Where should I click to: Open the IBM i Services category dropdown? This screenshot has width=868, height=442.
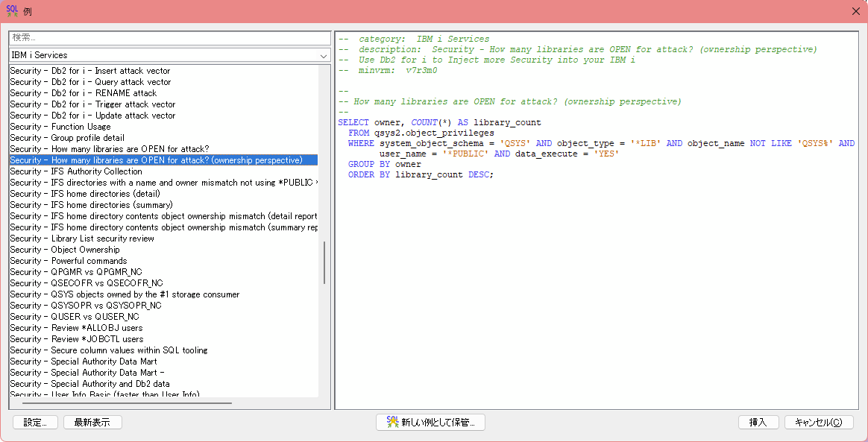[169, 55]
